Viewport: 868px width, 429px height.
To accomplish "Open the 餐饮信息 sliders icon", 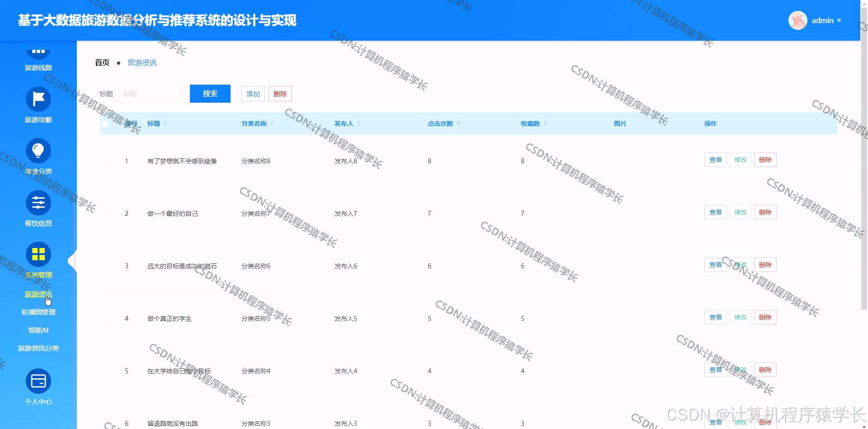I will 38,203.
